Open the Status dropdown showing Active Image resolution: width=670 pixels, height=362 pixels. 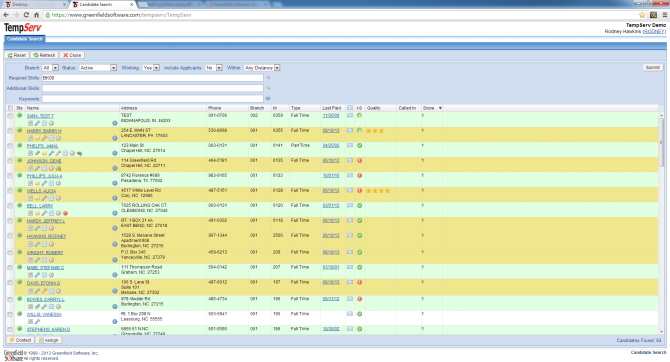pyautogui.click(x=98, y=68)
